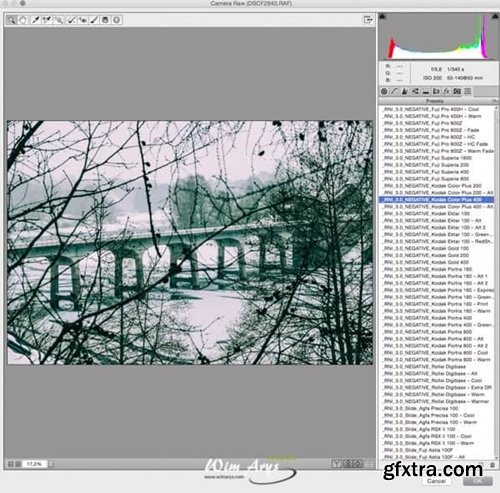
Task: Apply preset Kodak Gold 100
Action: 437,248
